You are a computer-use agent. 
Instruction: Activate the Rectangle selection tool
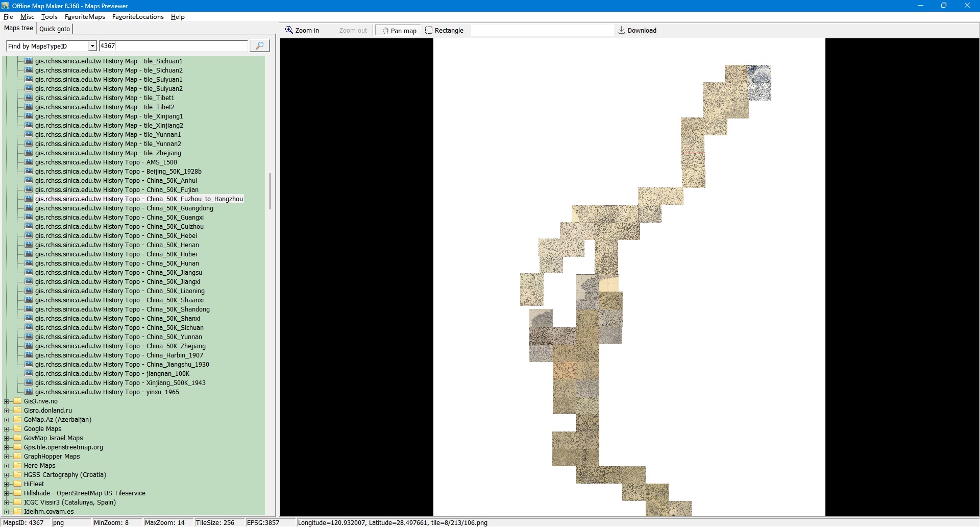[429, 30]
